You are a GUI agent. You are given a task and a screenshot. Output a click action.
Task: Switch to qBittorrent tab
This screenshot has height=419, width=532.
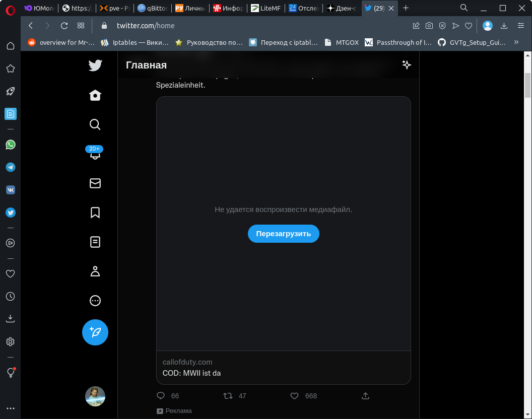153,8
